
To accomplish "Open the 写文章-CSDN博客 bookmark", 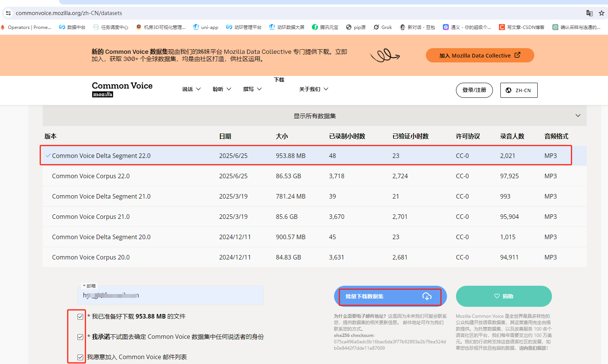I will coord(522,27).
